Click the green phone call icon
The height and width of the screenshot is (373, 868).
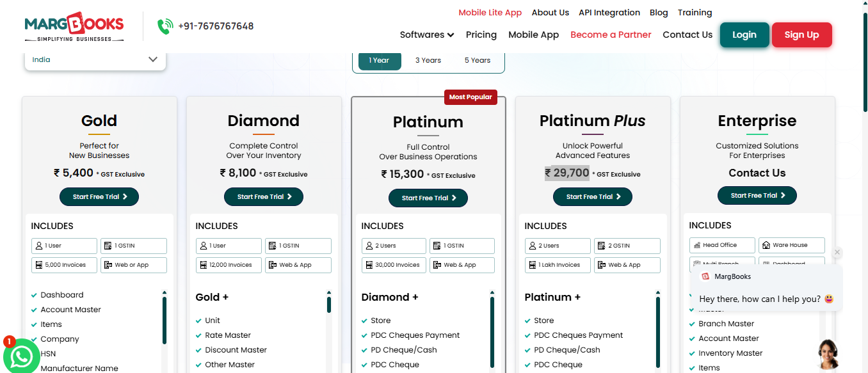(x=165, y=26)
